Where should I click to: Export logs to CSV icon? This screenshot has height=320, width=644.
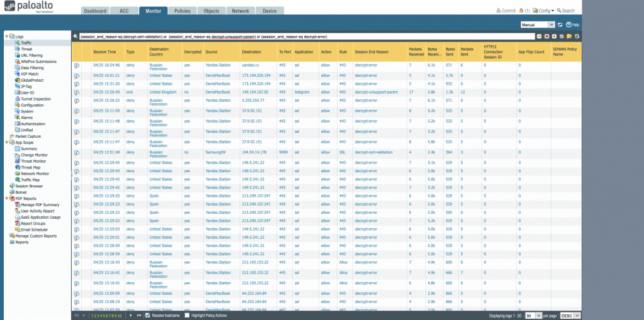pyautogui.click(x=577, y=36)
